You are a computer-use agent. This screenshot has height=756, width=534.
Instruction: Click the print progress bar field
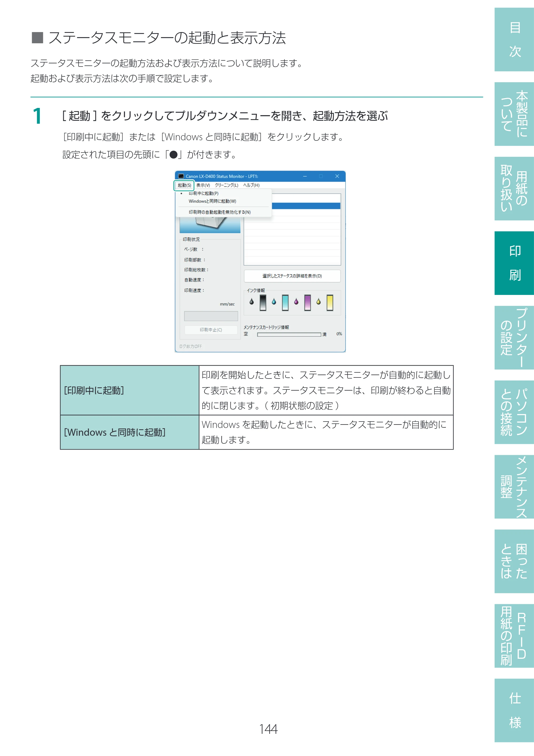pyautogui.click(x=211, y=316)
